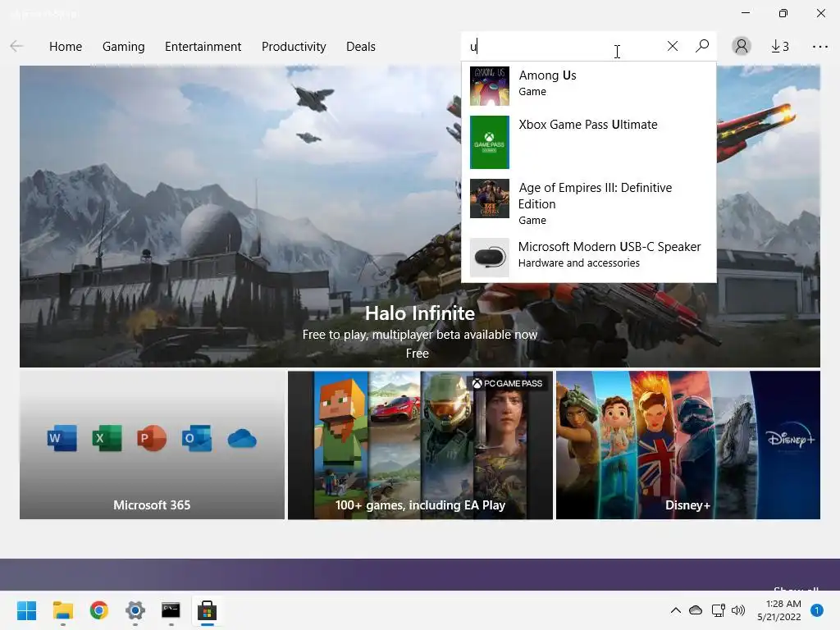The image size is (840, 630).
Task: Open the OneDrive tray cloud icon
Action: [x=696, y=610]
